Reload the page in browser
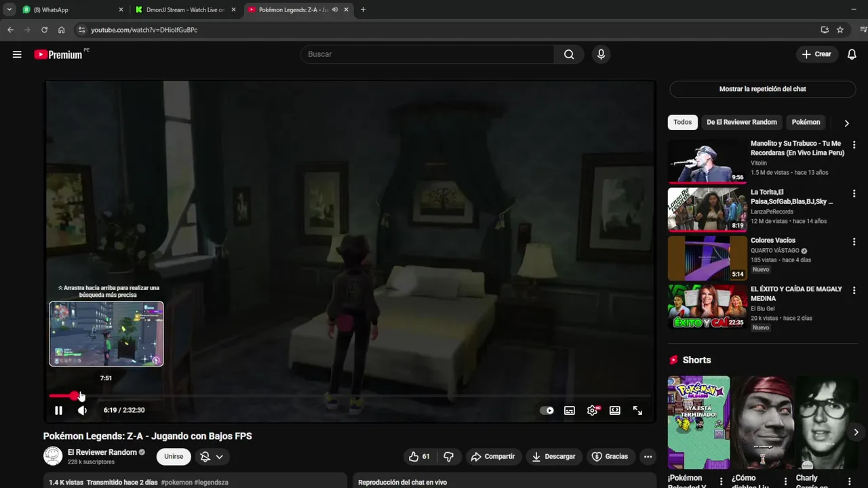Screen dimensions: 868x488 (44, 30)
